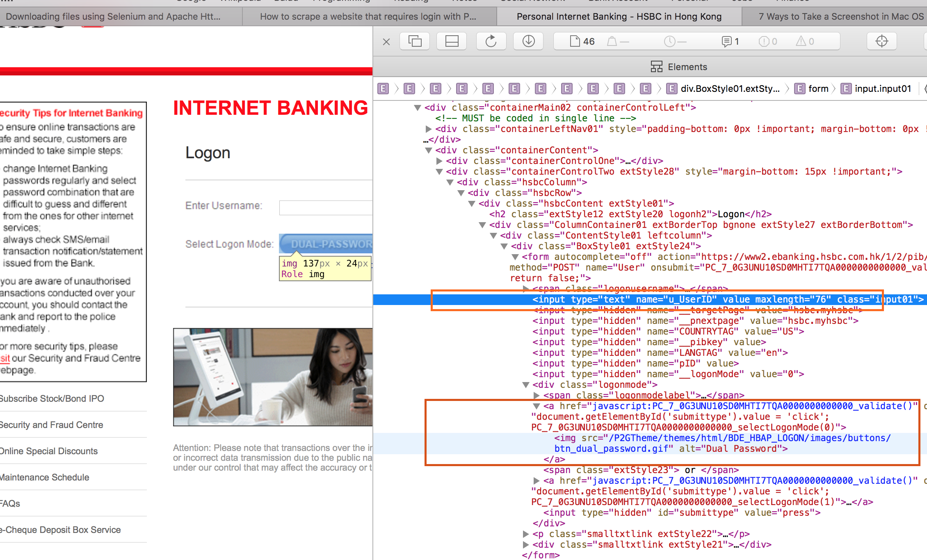
Task: Download web archive icon
Action: pos(528,41)
